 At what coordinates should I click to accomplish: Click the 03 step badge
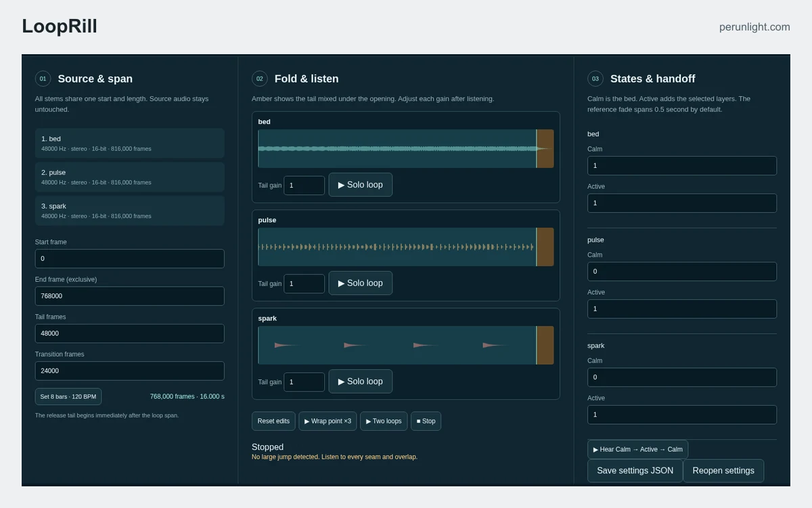[595, 79]
